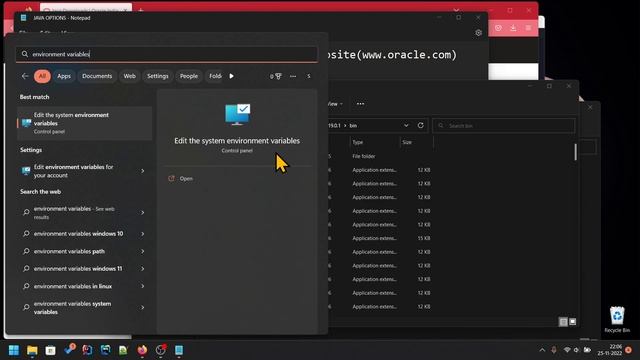Click the 'Search bin' box in File Explorer

tap(504, 125)
